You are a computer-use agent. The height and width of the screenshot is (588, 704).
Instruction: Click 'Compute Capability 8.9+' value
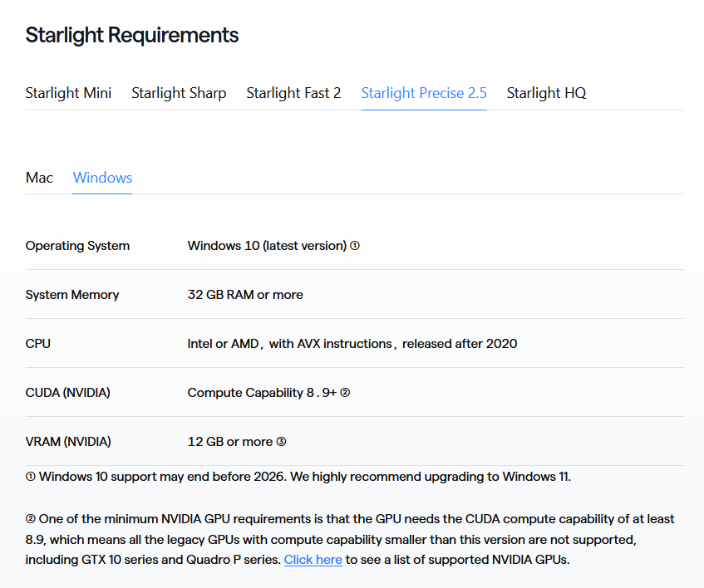(262, 393)
